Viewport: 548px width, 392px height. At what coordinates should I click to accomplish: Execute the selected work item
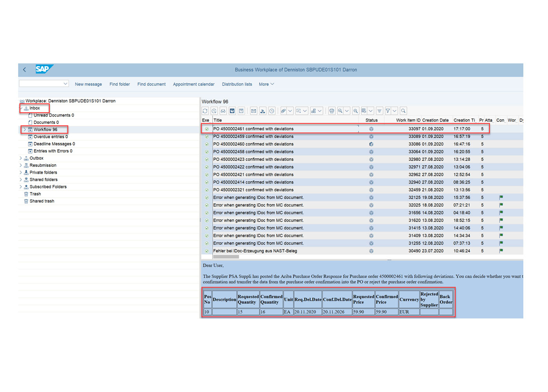(x=232, y=111)
